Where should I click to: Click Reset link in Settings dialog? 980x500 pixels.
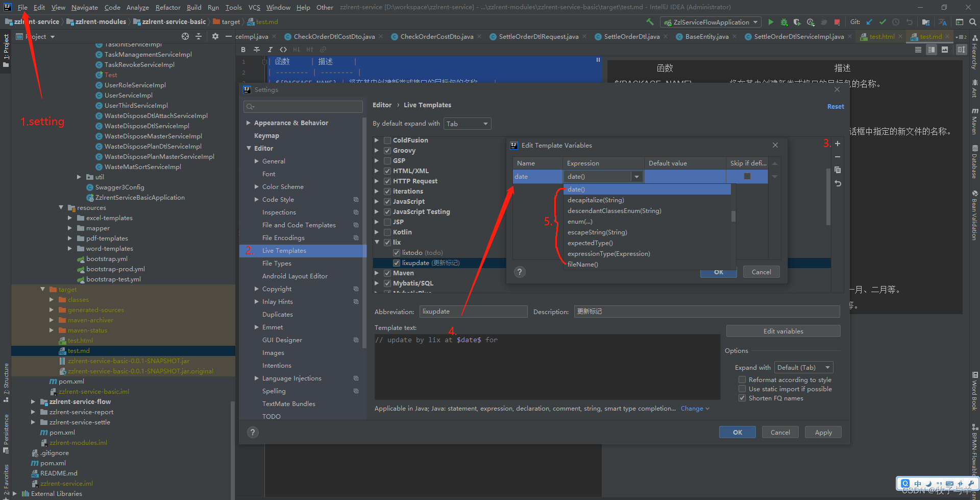[836, 107]
